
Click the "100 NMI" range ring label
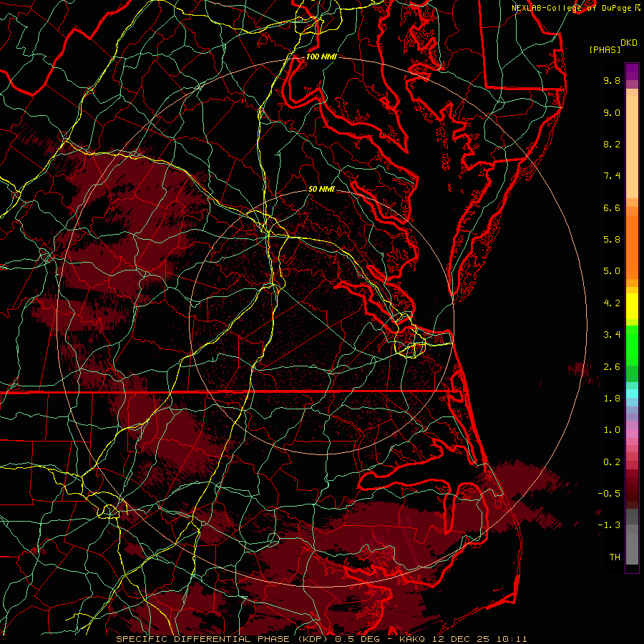coord(321,57)
